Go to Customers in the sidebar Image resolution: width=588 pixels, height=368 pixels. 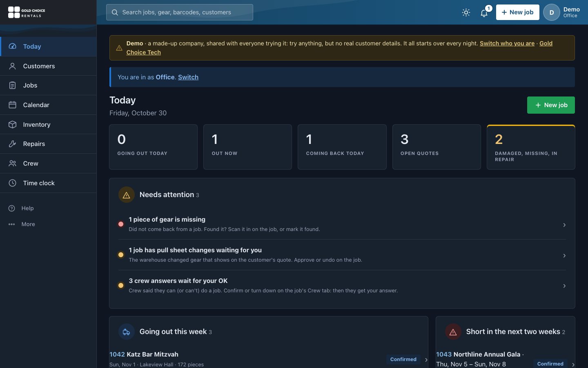[48, 66]
